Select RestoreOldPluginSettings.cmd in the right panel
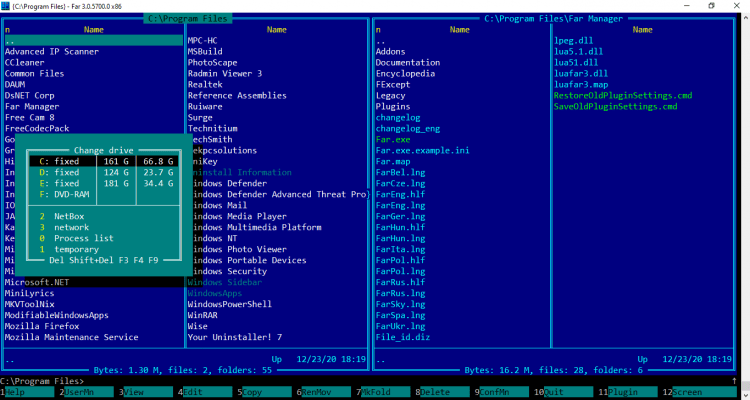Screen dimensions: 750x400 (x=615, y=95)
